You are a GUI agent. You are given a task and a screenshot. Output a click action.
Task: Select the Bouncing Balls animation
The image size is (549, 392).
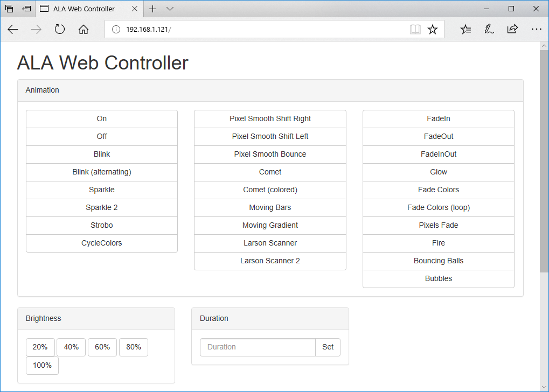[x=438, y=261]
